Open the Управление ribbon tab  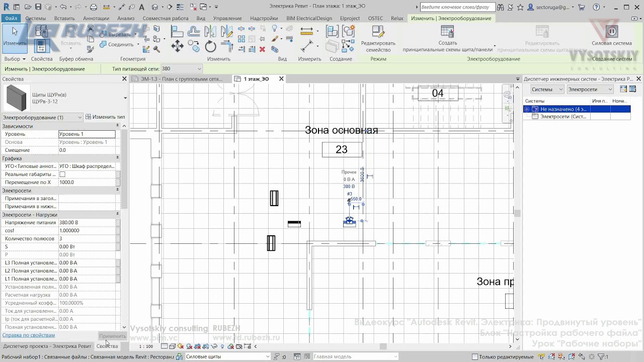pyautogui.click(x=227, y=18)
